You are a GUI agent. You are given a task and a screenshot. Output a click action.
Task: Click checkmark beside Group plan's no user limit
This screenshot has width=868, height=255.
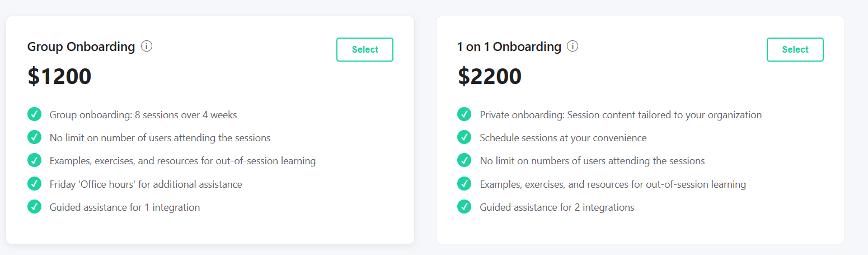pyautogui.click(x=35, y=137)
